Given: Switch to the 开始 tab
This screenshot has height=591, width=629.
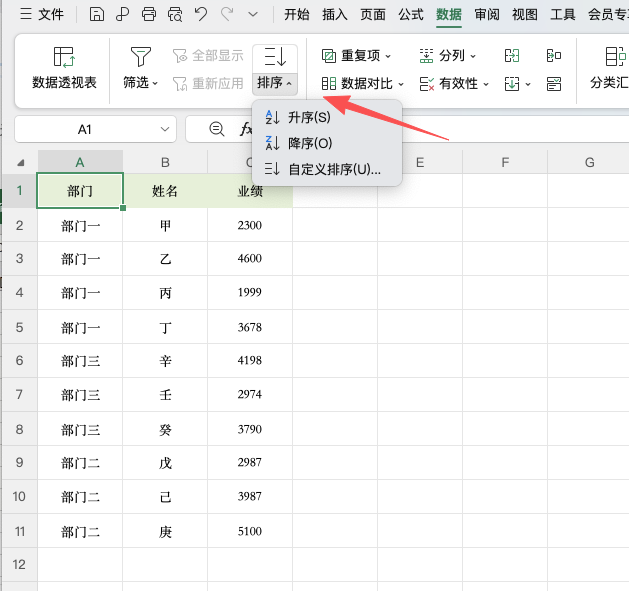Looking at the screenshot, I should [297, 14].
